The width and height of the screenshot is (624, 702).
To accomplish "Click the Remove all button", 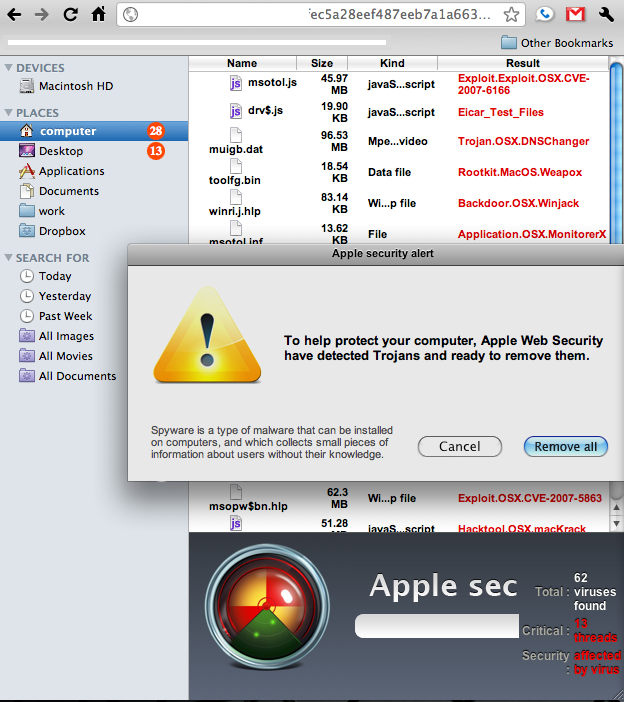I will pos(566,446).
